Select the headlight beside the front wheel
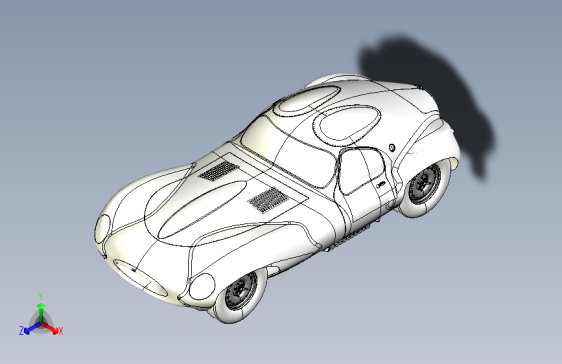The image size is (562, 364). [x=202, y=287]
